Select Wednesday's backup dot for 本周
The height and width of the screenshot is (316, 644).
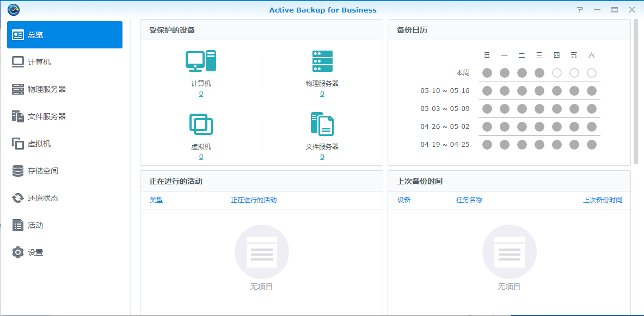539,72
